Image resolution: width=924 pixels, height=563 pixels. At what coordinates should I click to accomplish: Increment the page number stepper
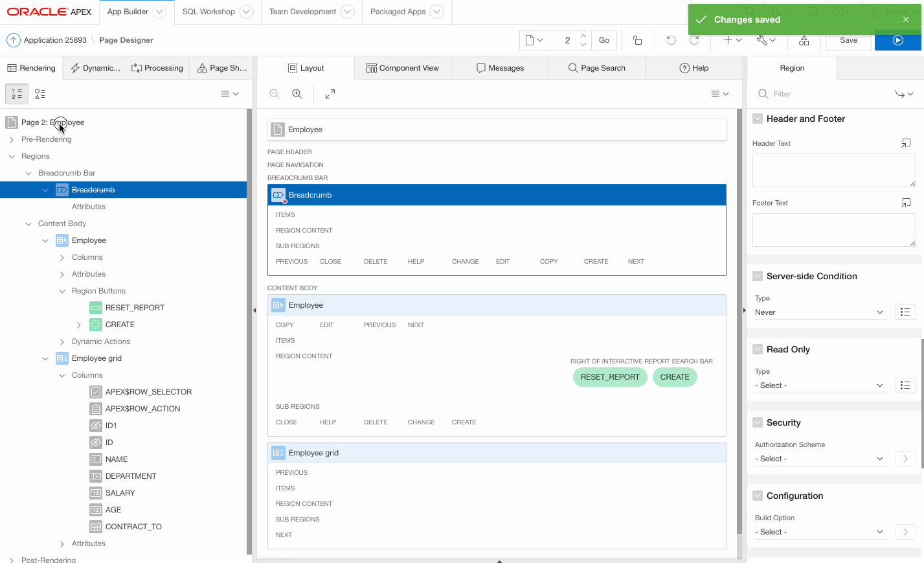click(x=583, y=36)
